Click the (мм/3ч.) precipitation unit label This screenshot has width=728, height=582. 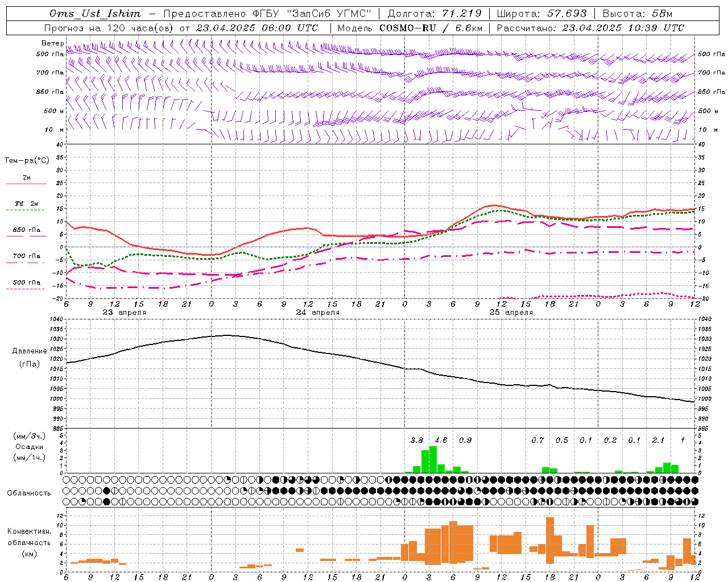[30, 436]
